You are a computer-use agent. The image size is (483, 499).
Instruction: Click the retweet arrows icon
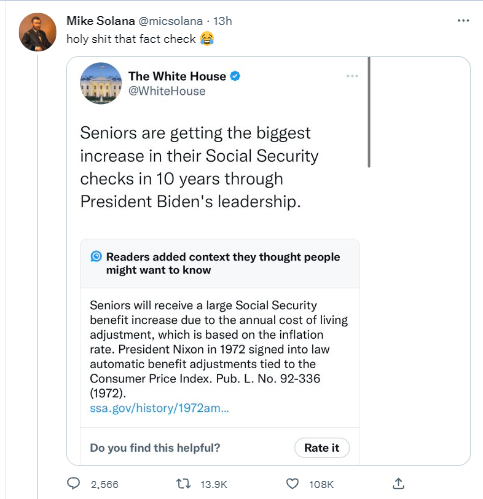(x=183, y=484)
